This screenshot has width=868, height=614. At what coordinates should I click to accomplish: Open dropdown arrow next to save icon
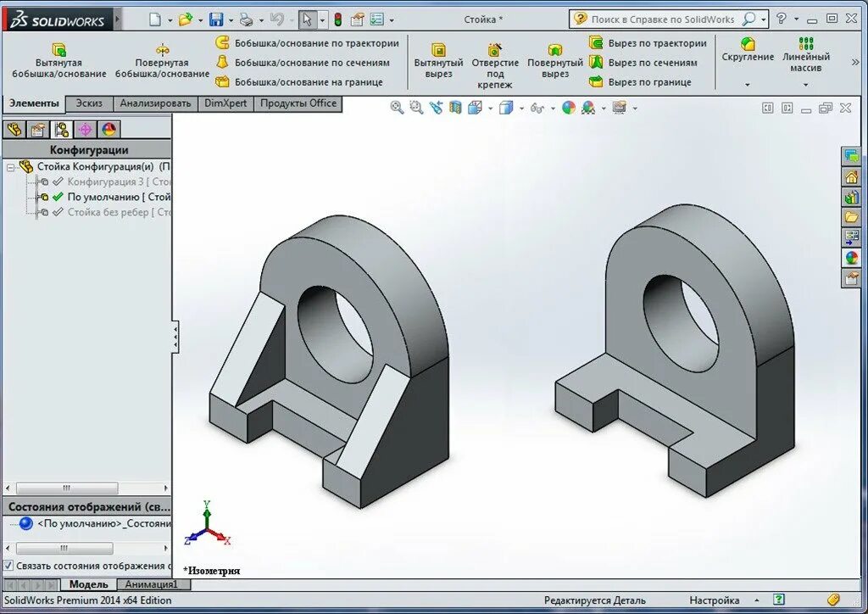[231, 20]
